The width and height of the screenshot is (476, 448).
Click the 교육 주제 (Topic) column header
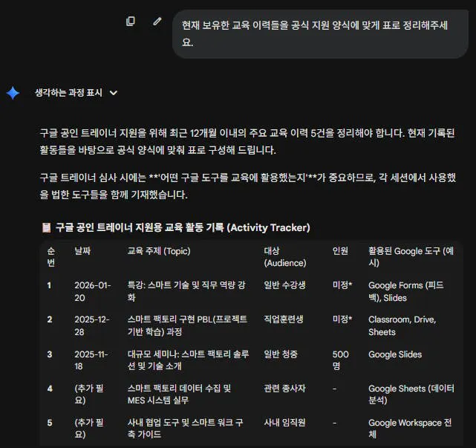(x=159, y=251)
